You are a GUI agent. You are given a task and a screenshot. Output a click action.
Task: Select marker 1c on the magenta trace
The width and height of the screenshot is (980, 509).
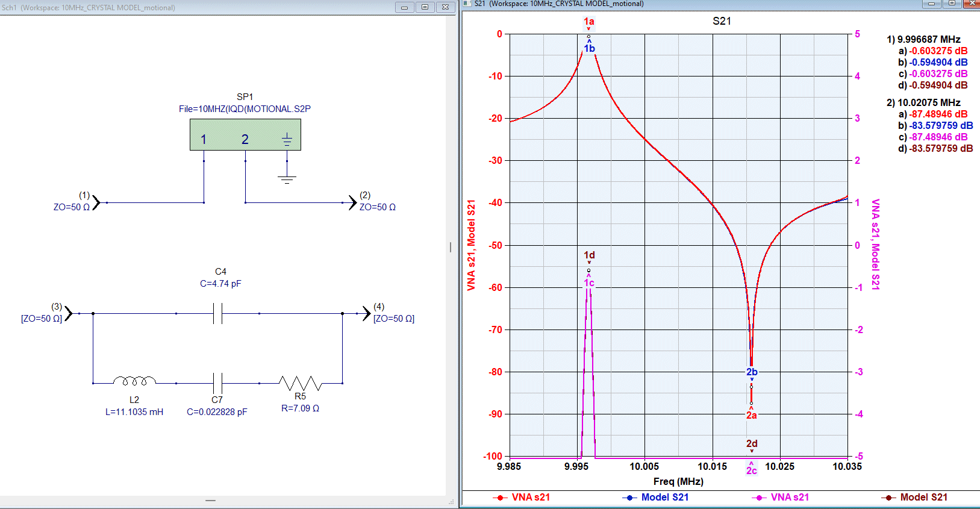589,283
